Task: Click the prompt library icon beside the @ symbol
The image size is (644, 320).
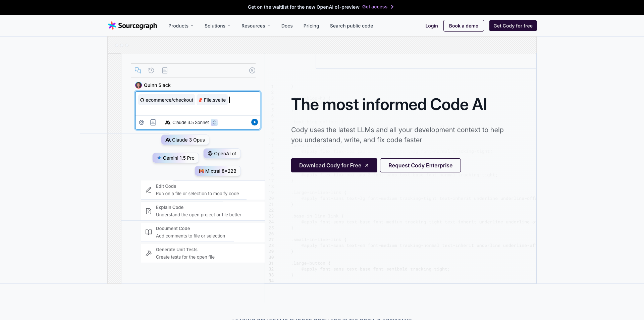Action: click(153, 122)
